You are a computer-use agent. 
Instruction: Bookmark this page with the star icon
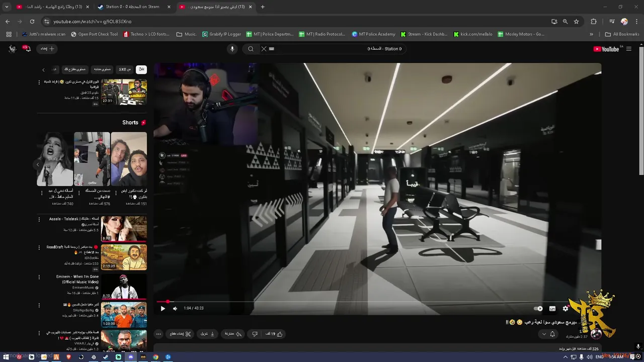pyautogui.click(x=577, y=22)
